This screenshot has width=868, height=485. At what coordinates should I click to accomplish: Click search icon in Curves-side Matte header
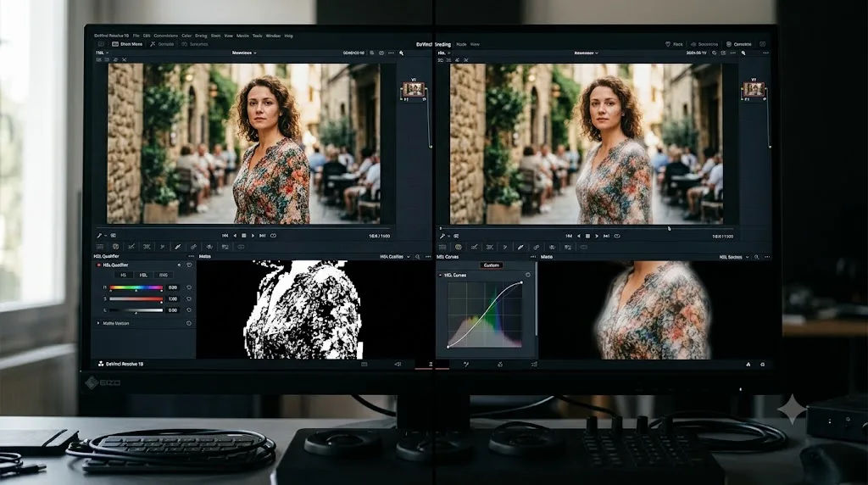757,257
